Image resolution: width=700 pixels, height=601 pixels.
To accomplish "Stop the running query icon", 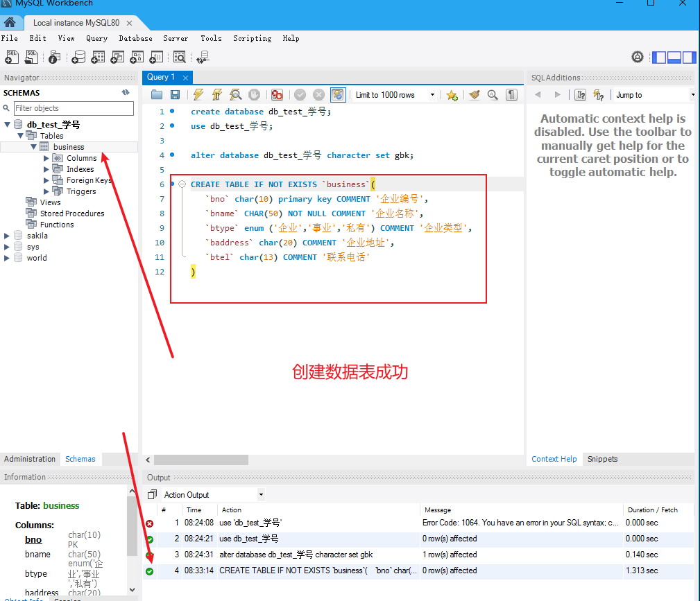I will (x=254, y=94).
